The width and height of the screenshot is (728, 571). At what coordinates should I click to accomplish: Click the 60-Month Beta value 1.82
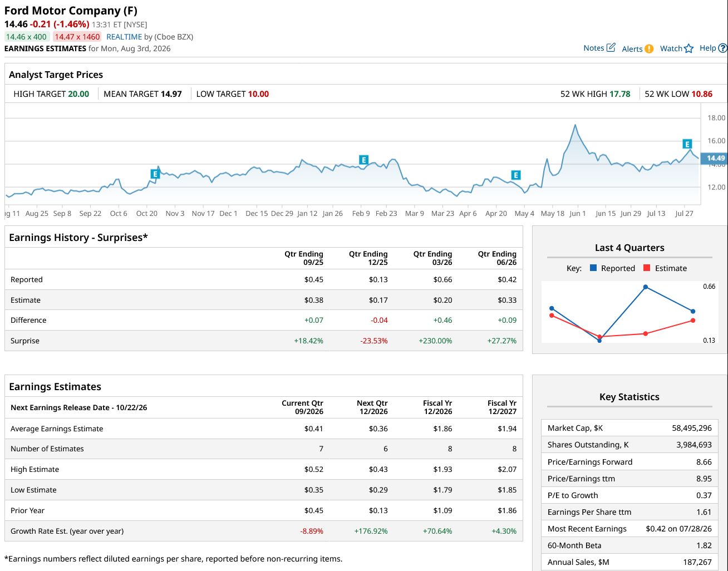(704, 545)
